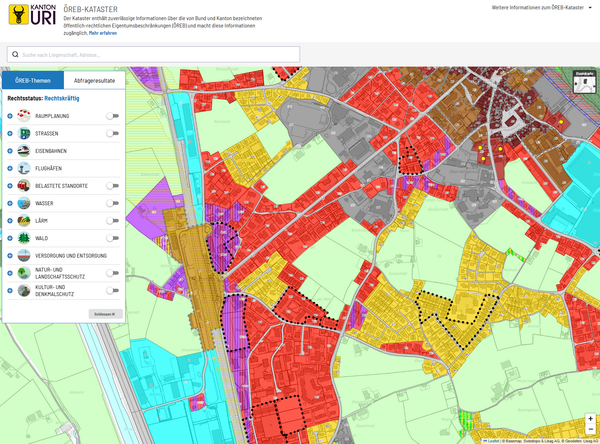Close the panel with Schliessen button

pos(106,314)
